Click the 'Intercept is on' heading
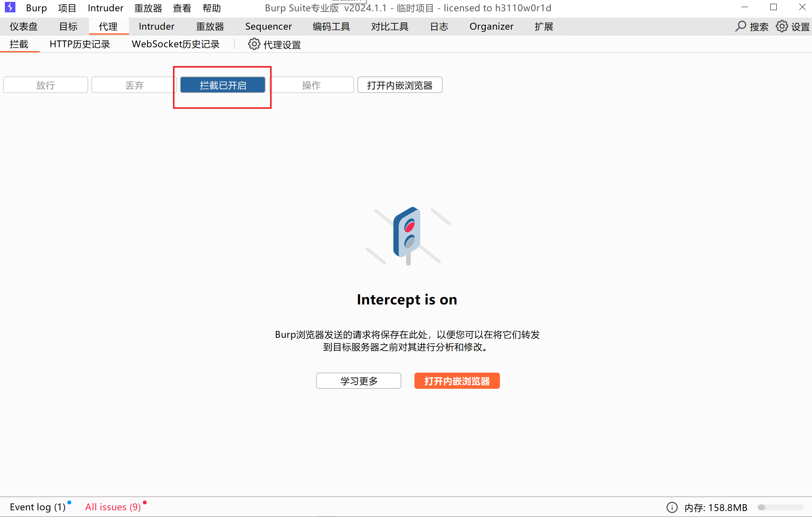This screenshot has height=517, width=812. coord(407,300)
